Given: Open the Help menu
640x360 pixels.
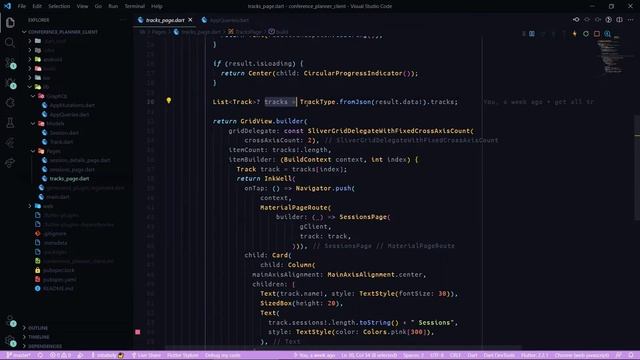Looking at the screenshot, I should [x=157, y=6].
